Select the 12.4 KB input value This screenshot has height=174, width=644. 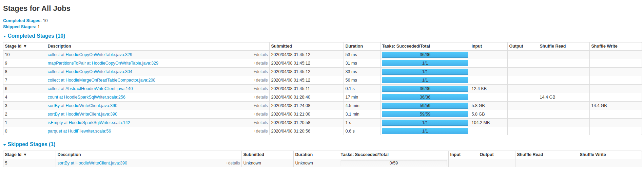tap(479, 89)
